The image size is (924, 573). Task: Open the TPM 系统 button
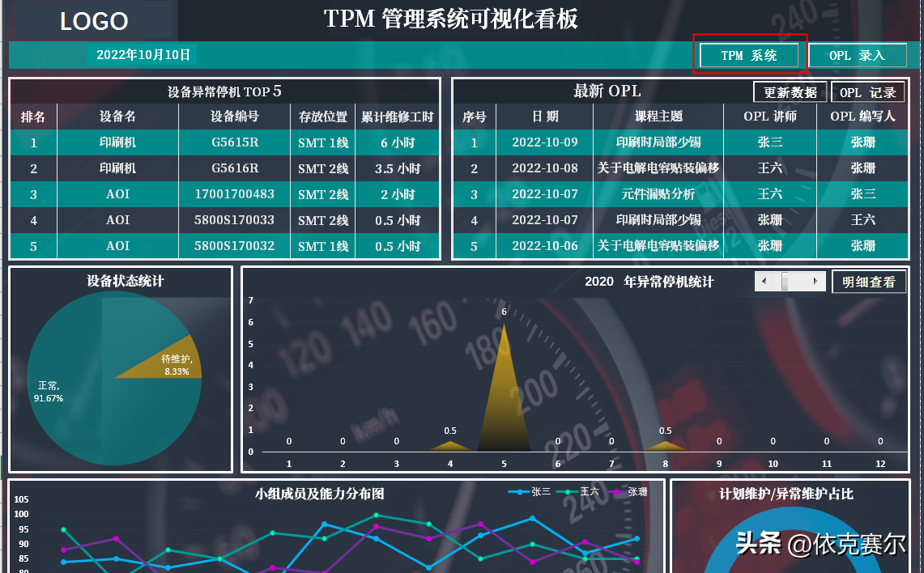pyautogui.click(x=748, y=55)
